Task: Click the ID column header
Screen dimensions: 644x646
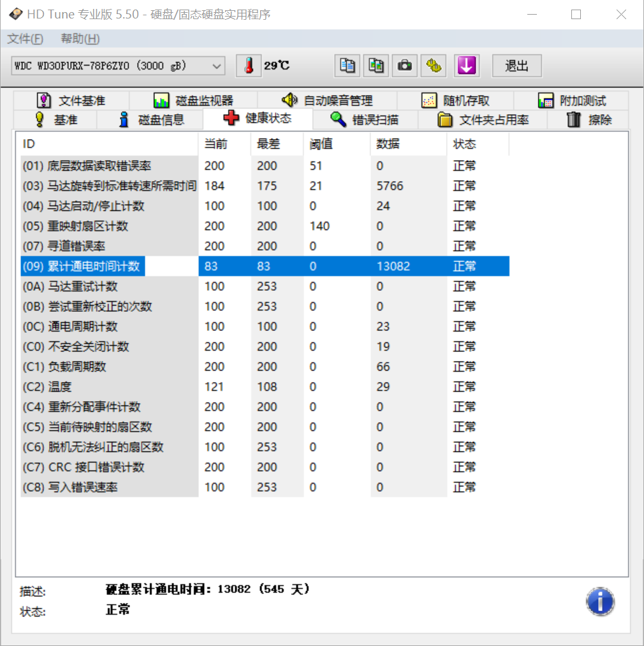Action: coord(109,143)
